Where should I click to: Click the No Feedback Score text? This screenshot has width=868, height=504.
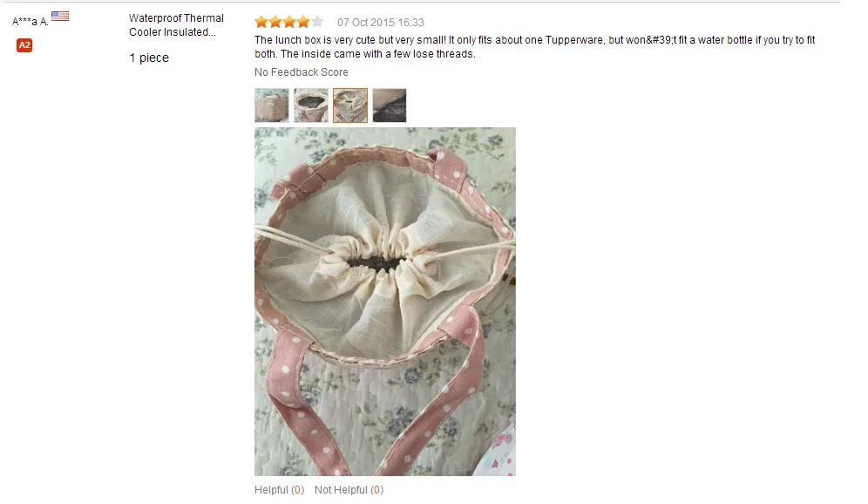coord(302,72)
